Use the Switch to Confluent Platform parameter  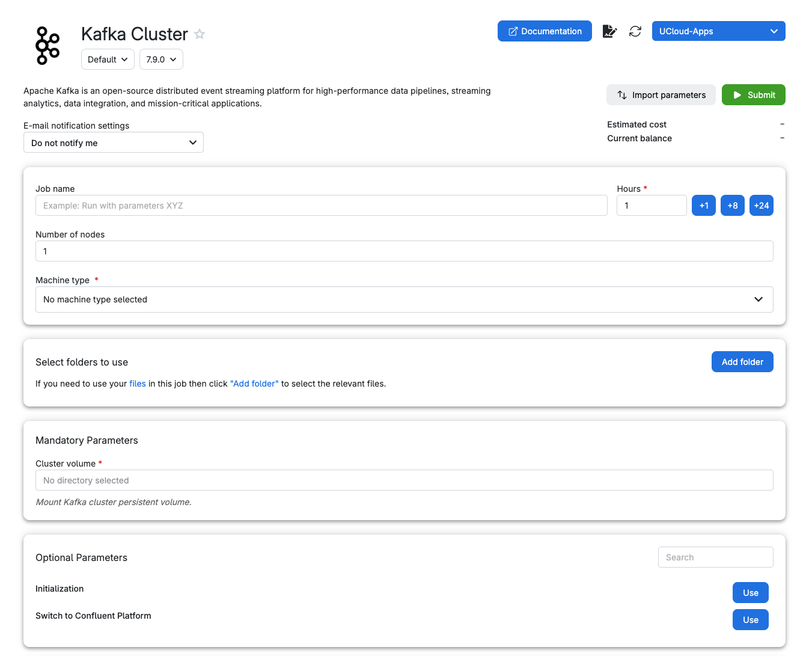point(751,620)
